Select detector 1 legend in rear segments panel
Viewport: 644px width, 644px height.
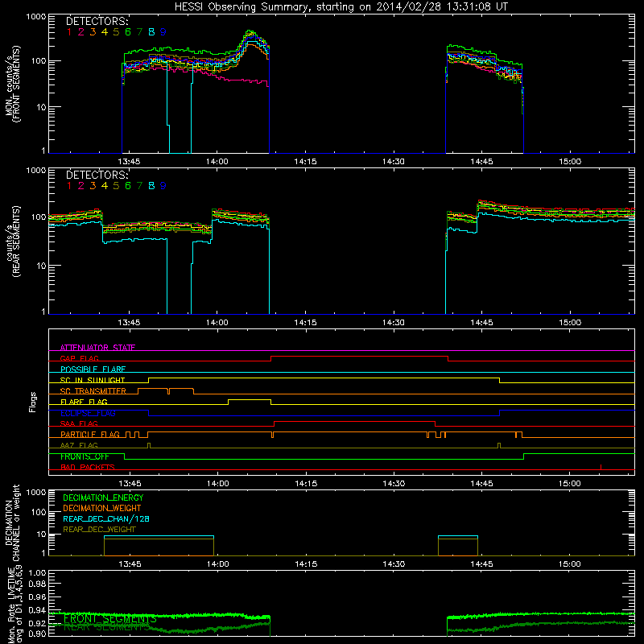point(69,186)
